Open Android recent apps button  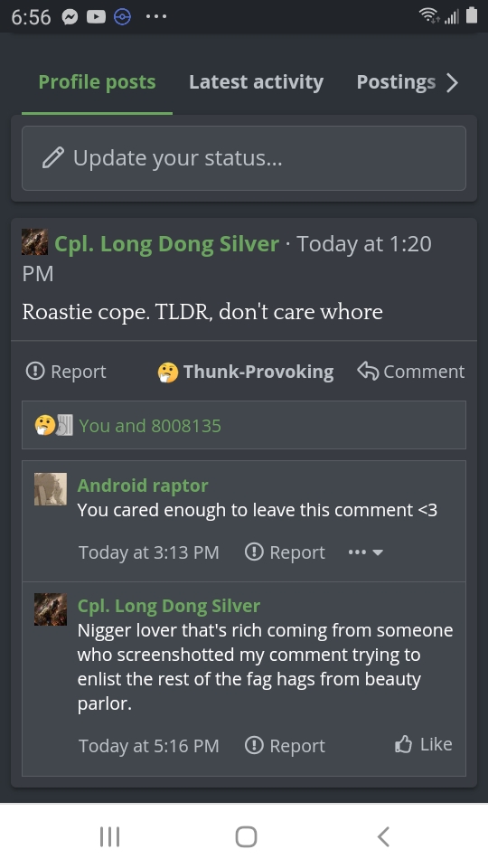[x=109, y=836]
